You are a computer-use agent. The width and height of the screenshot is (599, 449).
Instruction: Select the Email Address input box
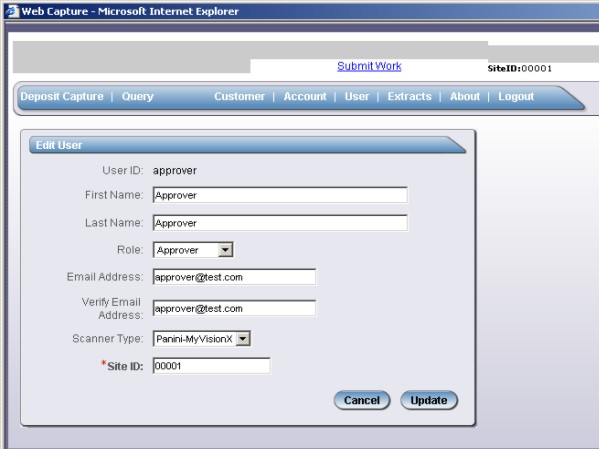pyautogui.click(x=234, y=277)
